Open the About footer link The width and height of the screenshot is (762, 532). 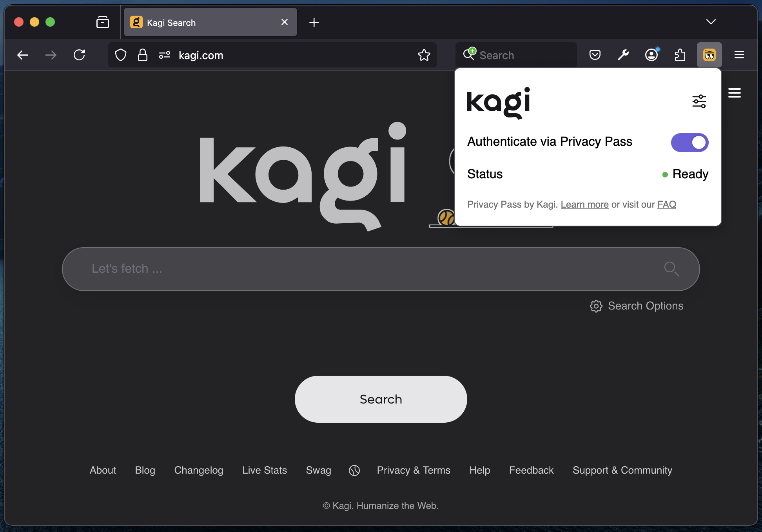(103, 470)
